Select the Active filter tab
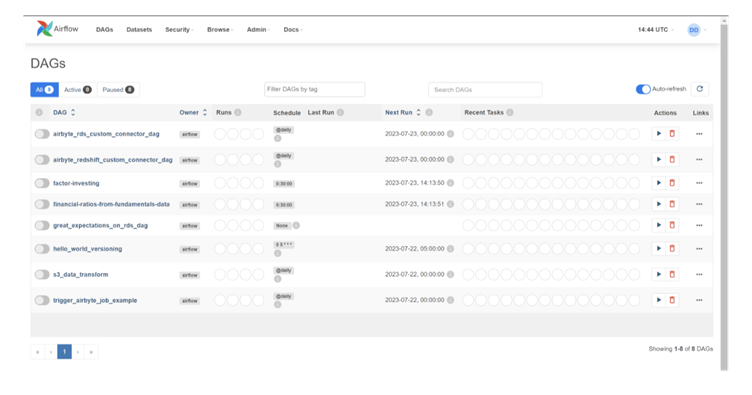This screenshot has width=752, height=395. pos(78,90)
